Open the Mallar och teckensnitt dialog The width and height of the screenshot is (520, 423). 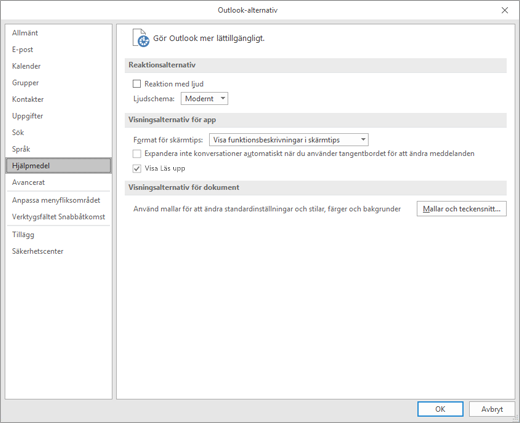point(461,209)
